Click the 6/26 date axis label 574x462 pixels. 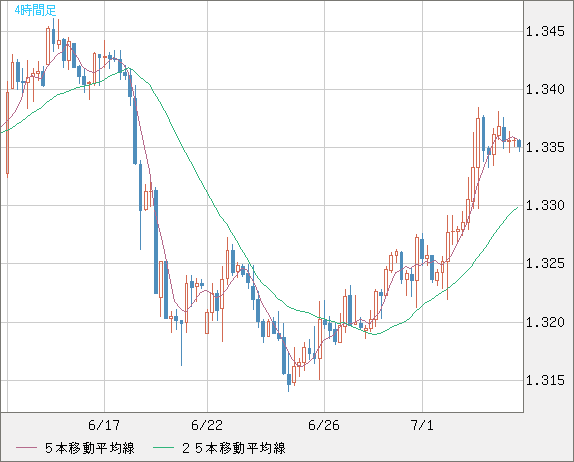324,425
